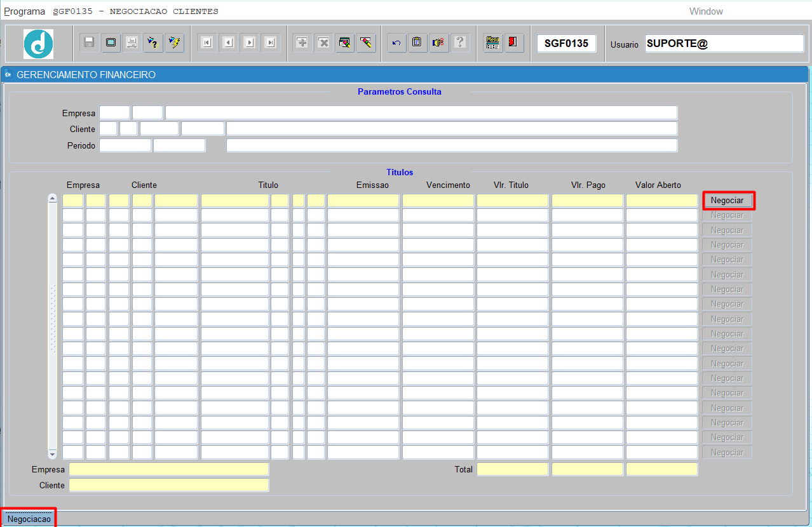This screenshot has height=527, width=812.
Task: Click the Delete record X icon
Action: click(x=323, y=43)
